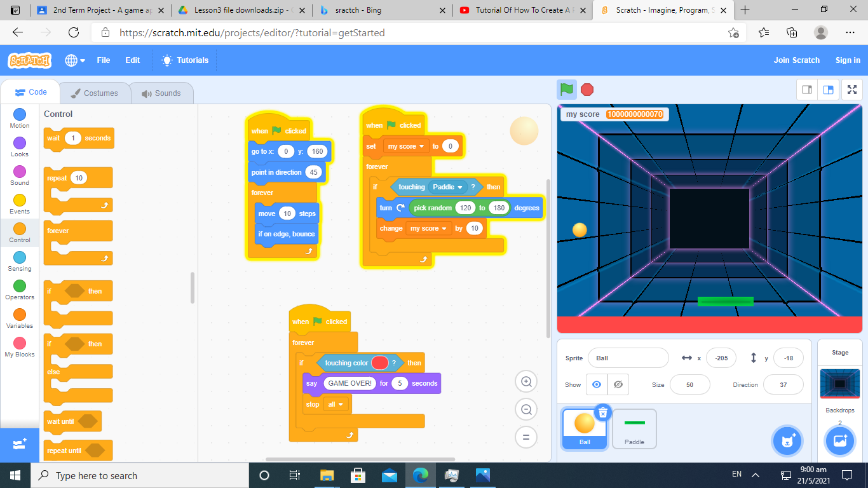Zoom in on the code workspace

pos(526,381)
